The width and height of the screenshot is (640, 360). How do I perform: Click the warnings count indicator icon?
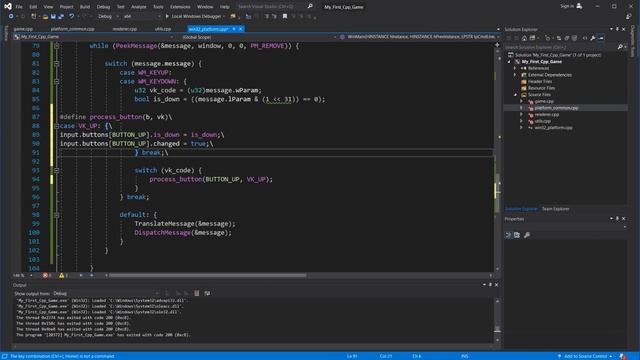coord(62,276)
